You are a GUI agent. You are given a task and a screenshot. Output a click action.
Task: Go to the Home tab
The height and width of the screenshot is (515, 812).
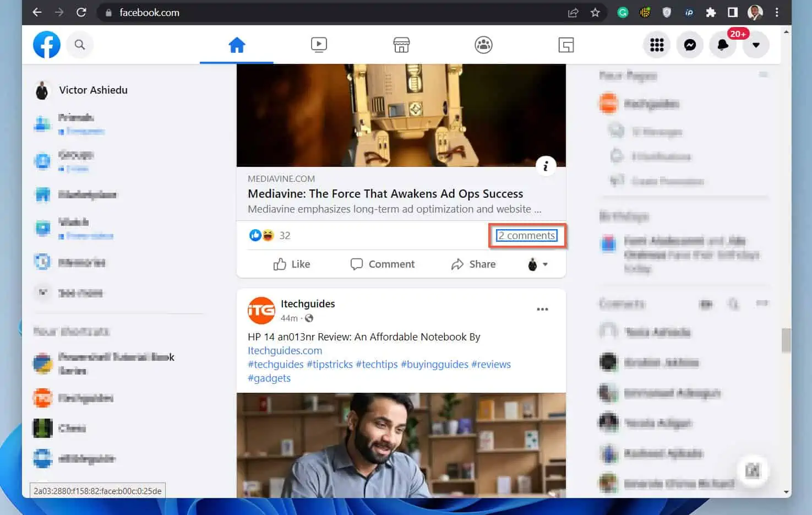(237, 45)
